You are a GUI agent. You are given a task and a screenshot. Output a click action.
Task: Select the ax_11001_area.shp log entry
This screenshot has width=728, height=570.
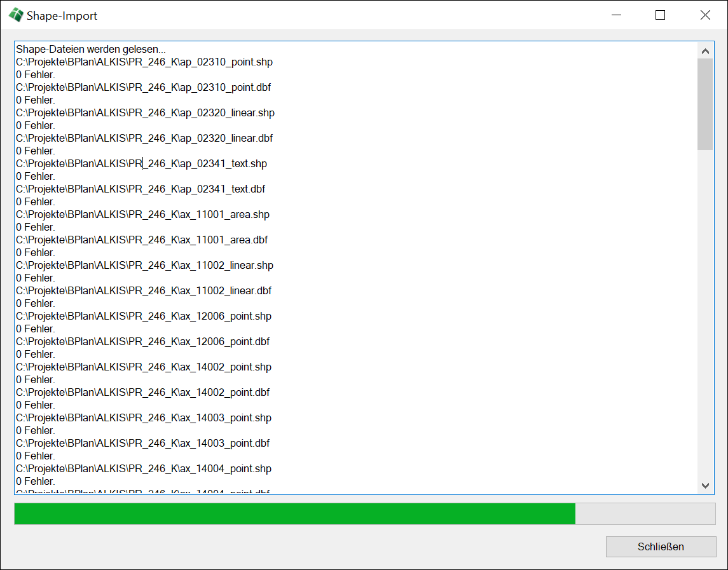coord(142,214)
